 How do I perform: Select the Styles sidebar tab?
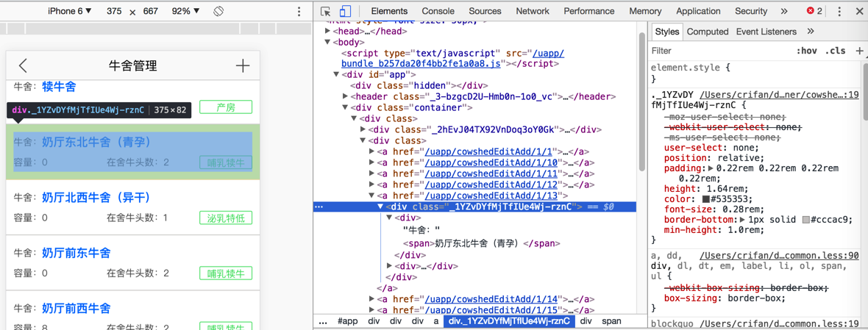[666, 32]
